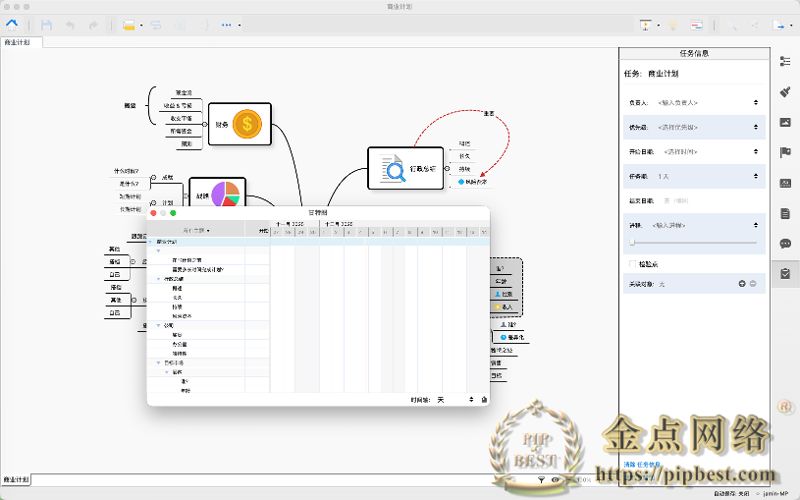Toggle the collapse circle right of 行政总结 topic
The image size is (800, 500).
[447, 168]
